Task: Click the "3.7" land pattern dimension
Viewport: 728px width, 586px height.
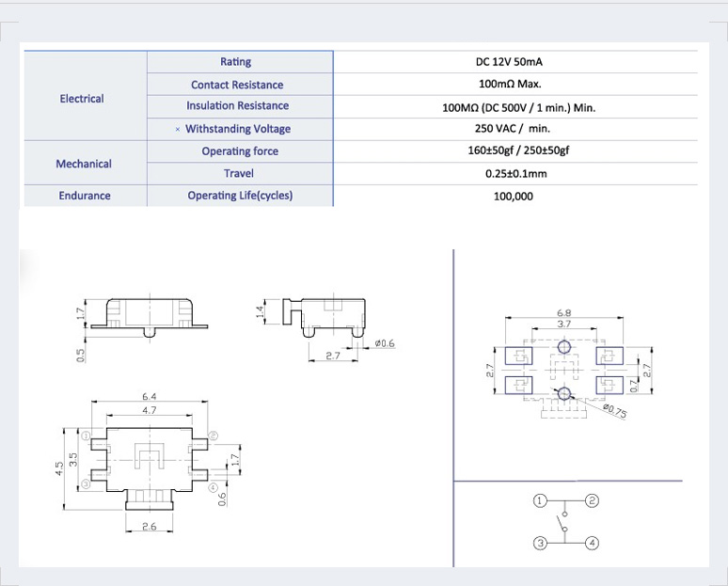Action: (x=563, y=324)
